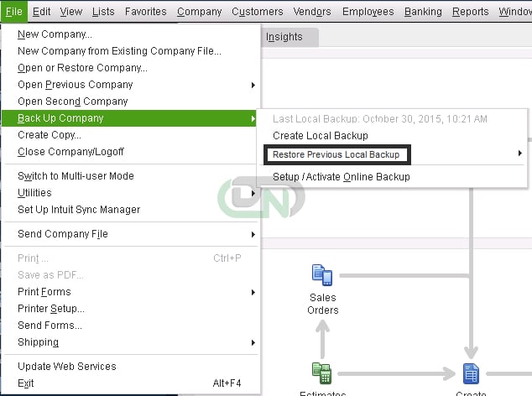Choose Open or Restore Company...
Viewport: 532px width, 396px height.
[131, 68]
